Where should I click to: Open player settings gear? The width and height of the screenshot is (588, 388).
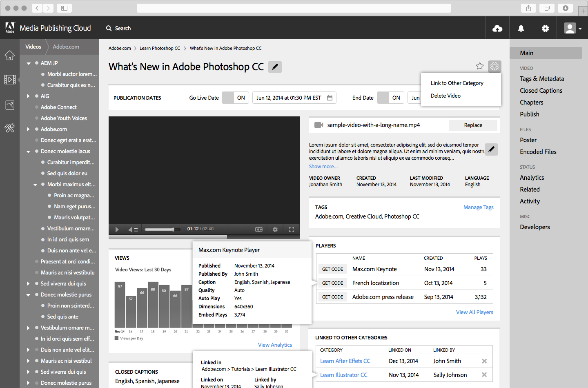pos(275,230)
